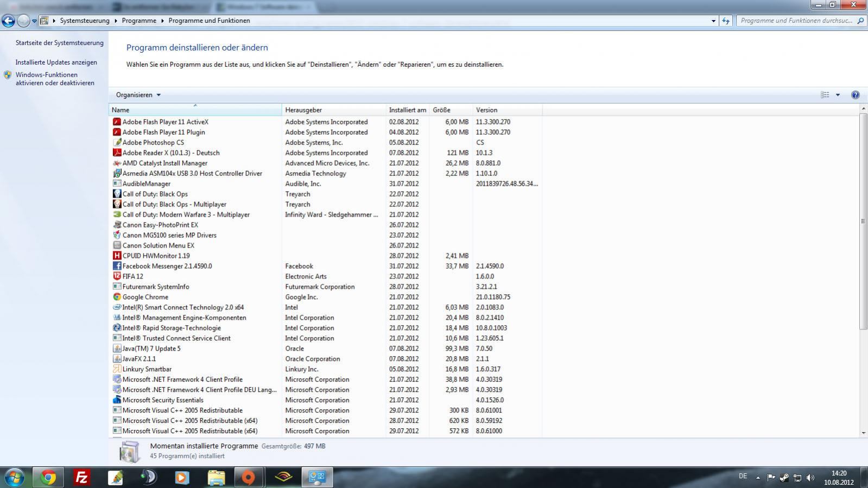Click the refresh button next to address bar

tap(726, 21)
